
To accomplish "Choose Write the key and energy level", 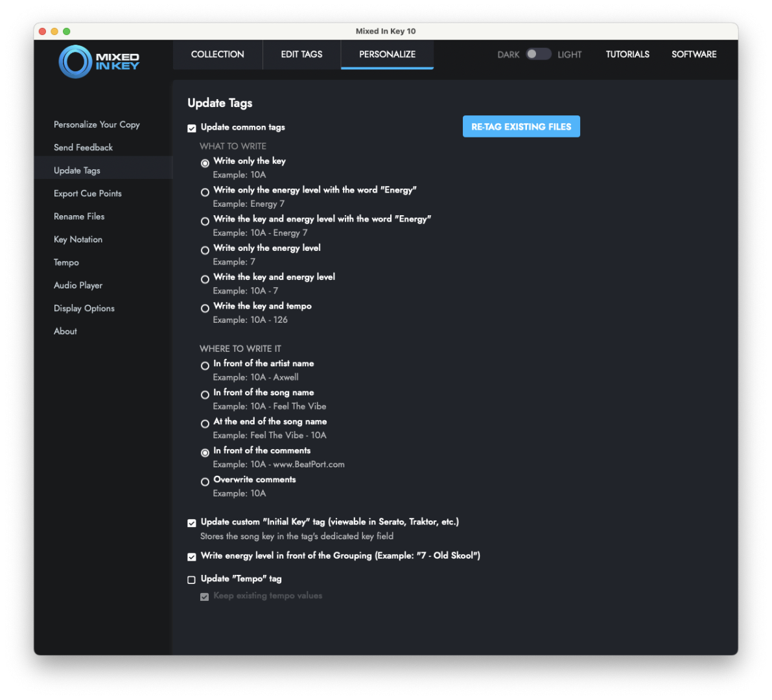I will pos(205,279).
